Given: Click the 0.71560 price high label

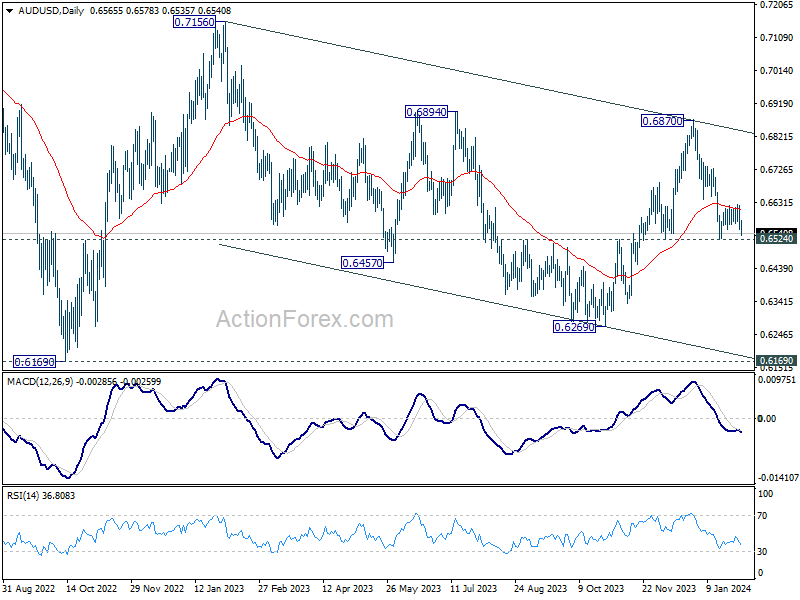Looking at the screenshot, I should [x=194, y=22].
